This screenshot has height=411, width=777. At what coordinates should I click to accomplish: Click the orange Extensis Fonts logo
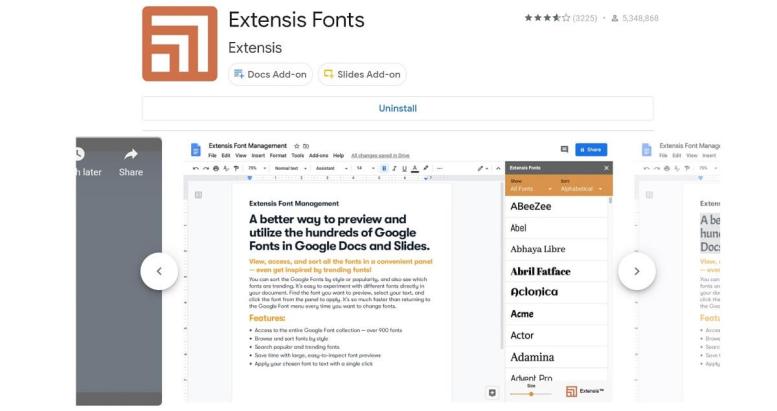pyautogui.click(x=179, y=44)
